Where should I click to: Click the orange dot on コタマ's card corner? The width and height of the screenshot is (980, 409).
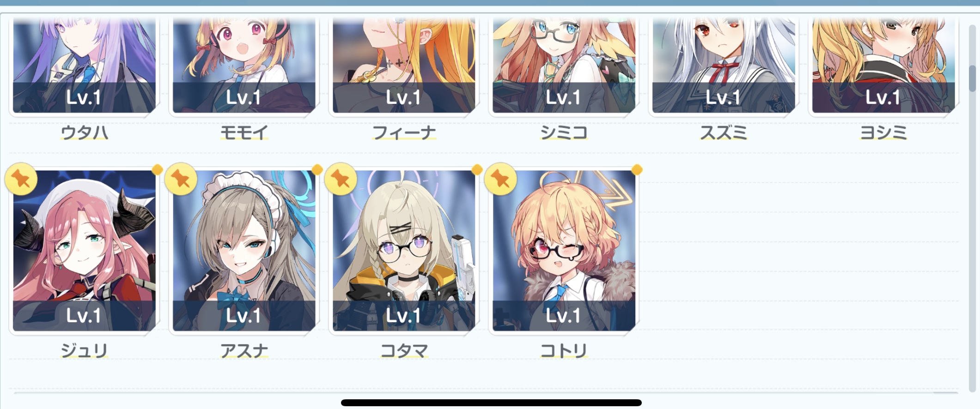(x=477, y=170)
